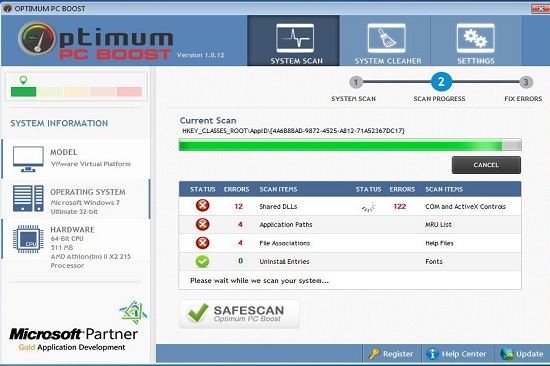The image size is (550, 366).
Task: Select step 1 System Scan circle
Action: 356,82
